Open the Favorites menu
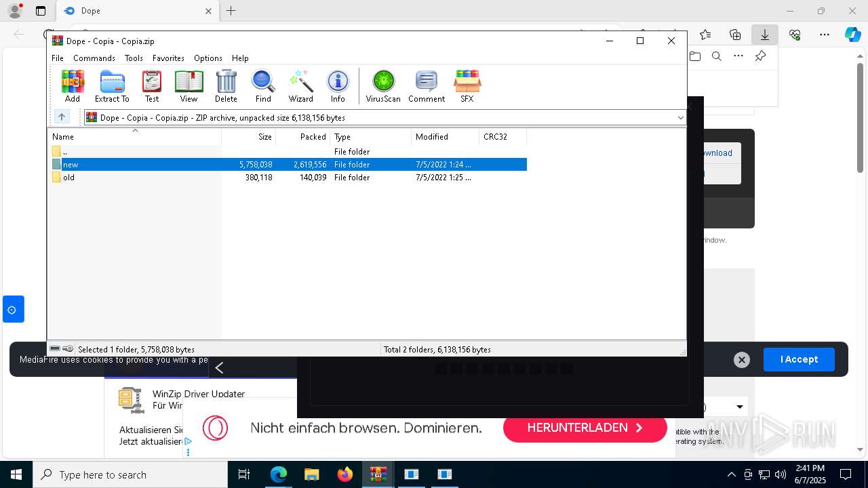Image resolution: width=868 pixels, height=488 pixels. click(x=168, y=58)
